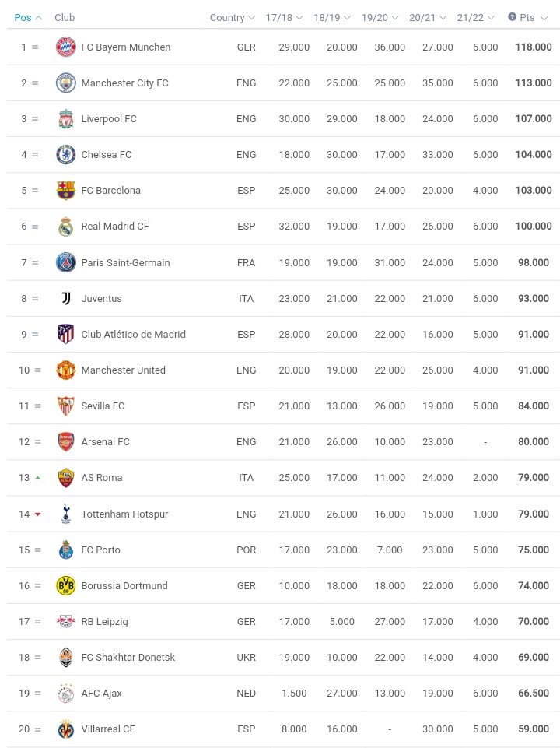
Task: Sort by 17/18 season column
Action: pos(284,17)
